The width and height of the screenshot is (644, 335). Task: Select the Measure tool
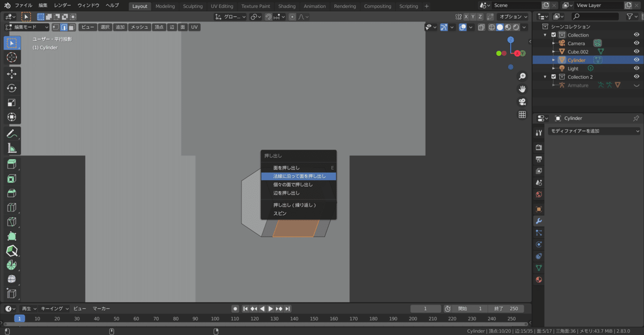(12, 148)
